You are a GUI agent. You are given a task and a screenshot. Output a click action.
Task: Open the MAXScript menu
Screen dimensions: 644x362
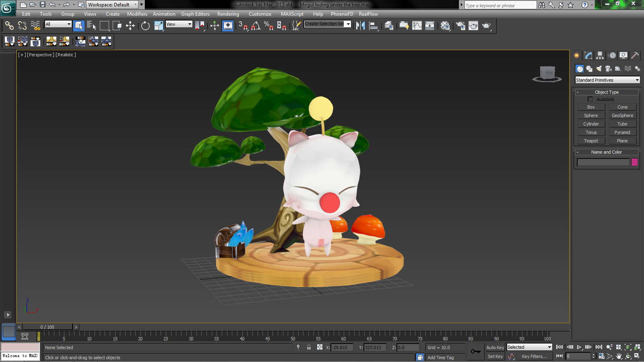292,14
